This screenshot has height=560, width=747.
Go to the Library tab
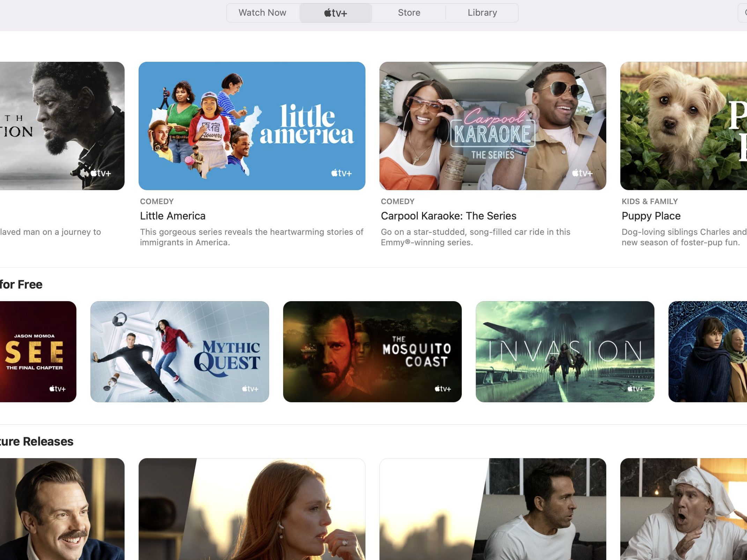click(482, 13)
